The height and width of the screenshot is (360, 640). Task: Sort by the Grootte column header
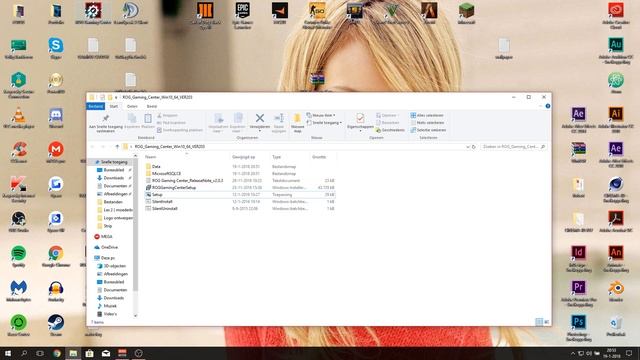tap(322, 157)
